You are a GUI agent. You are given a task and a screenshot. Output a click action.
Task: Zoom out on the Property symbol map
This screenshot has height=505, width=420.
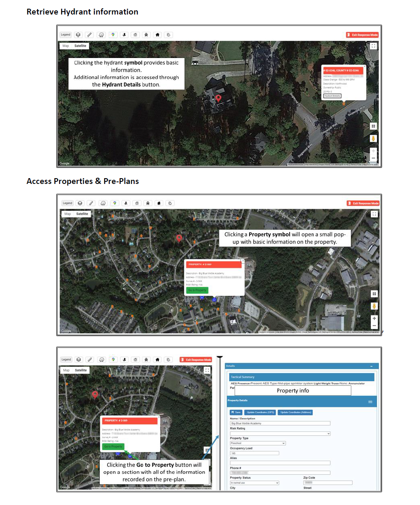click(374, 326)
